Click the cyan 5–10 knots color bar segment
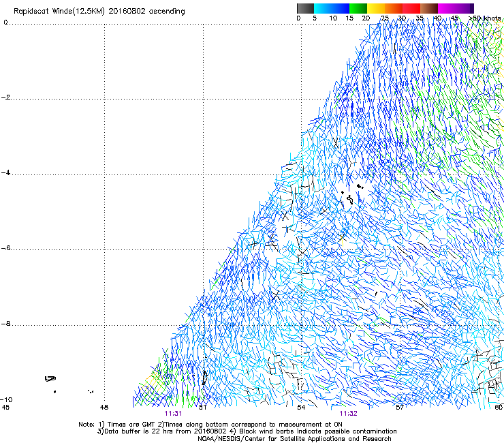The height and width of the screenshot is (443, 504). [323, 8]
